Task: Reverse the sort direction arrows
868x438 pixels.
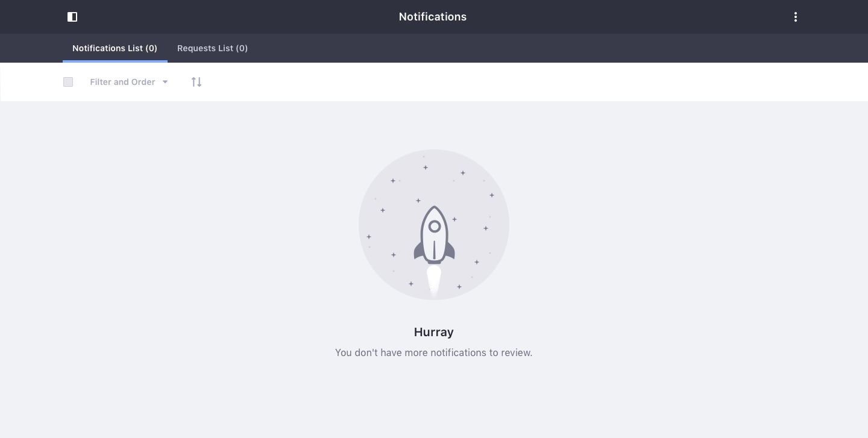Action: (197, 82)
